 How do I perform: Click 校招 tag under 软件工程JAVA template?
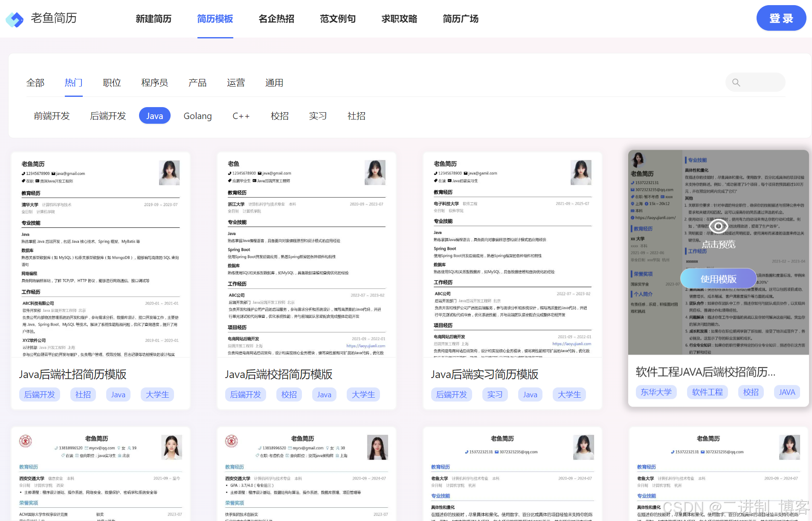point(751,392)
